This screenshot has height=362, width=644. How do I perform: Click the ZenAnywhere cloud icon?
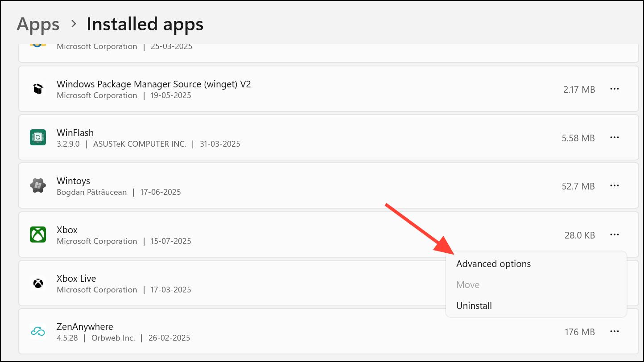pyautogui.click(x=38, y=332)
